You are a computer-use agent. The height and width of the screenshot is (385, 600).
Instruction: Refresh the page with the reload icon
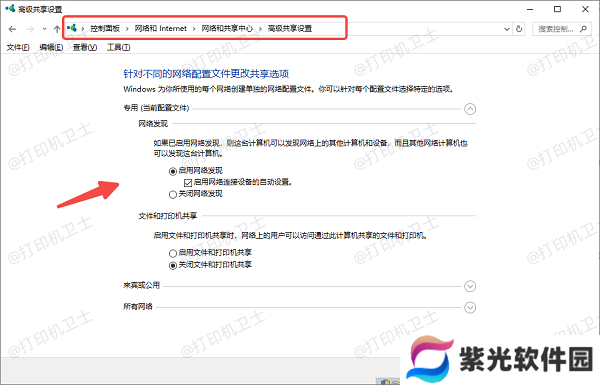(x=519, y=29)
